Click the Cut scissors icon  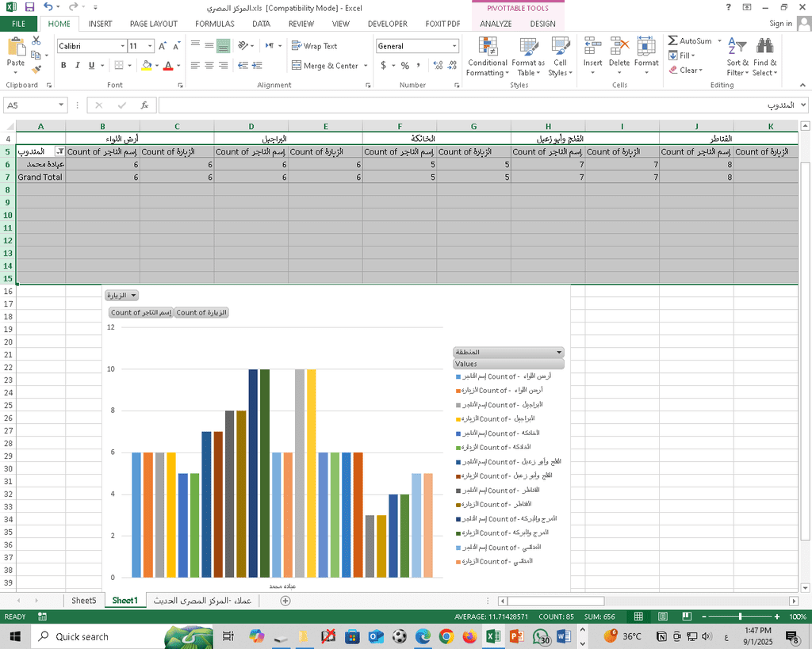tap(36, 43)
